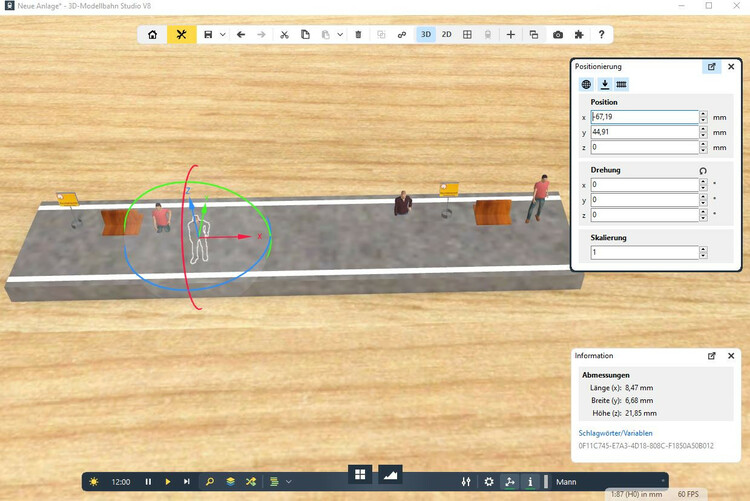Click the Drehung y input field

click(x=644, y=200)
